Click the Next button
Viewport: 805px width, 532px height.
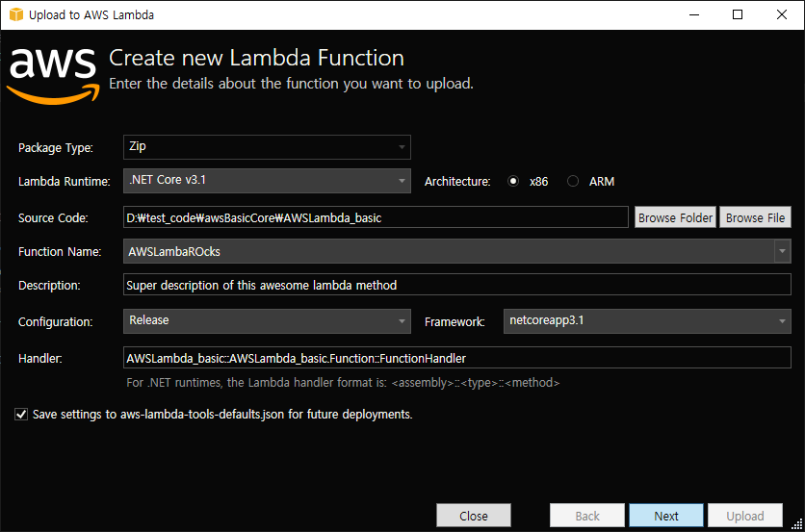pyautogui.click(x=666, y=515)
